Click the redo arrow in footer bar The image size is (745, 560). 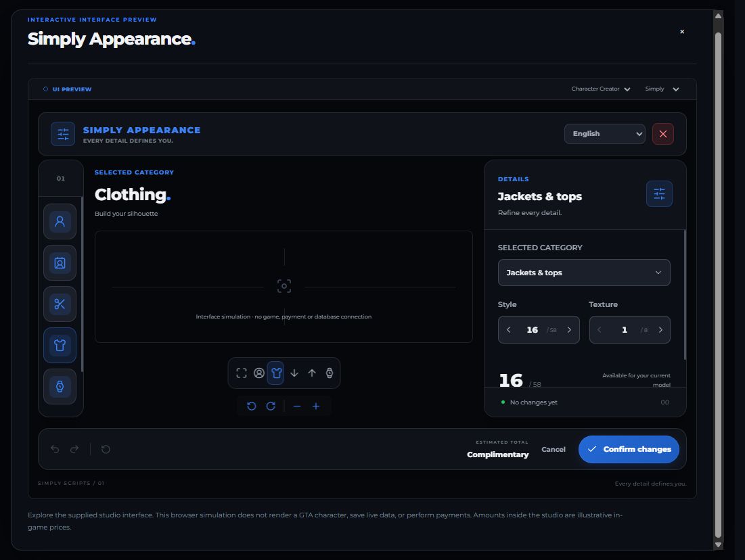tap(74, 449)
